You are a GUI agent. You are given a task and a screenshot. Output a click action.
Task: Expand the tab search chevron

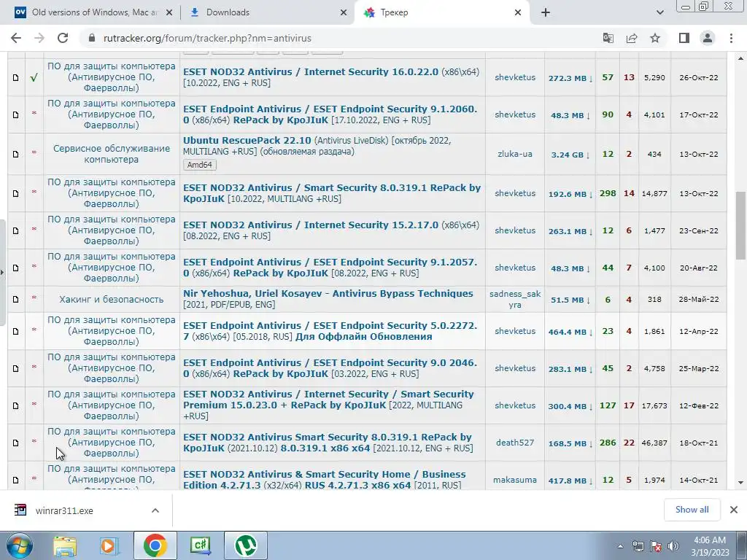coord(659,12)
